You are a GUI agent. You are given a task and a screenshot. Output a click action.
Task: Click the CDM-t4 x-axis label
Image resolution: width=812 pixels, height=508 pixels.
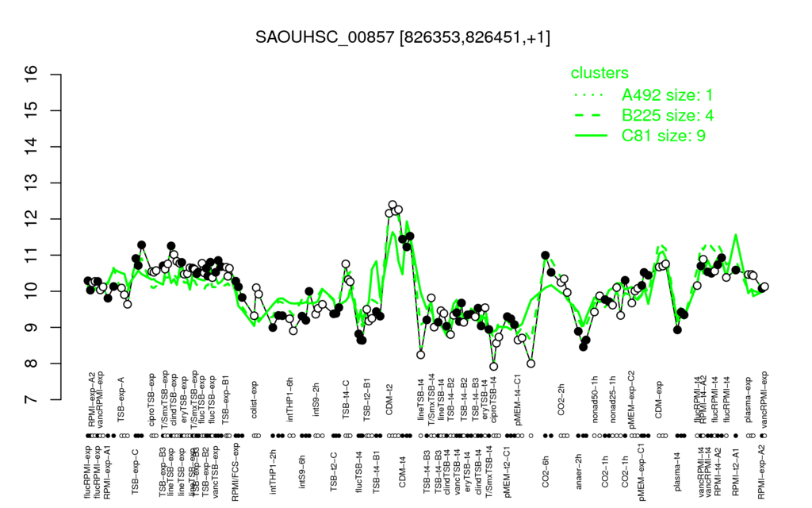click(x=402, y=471)
